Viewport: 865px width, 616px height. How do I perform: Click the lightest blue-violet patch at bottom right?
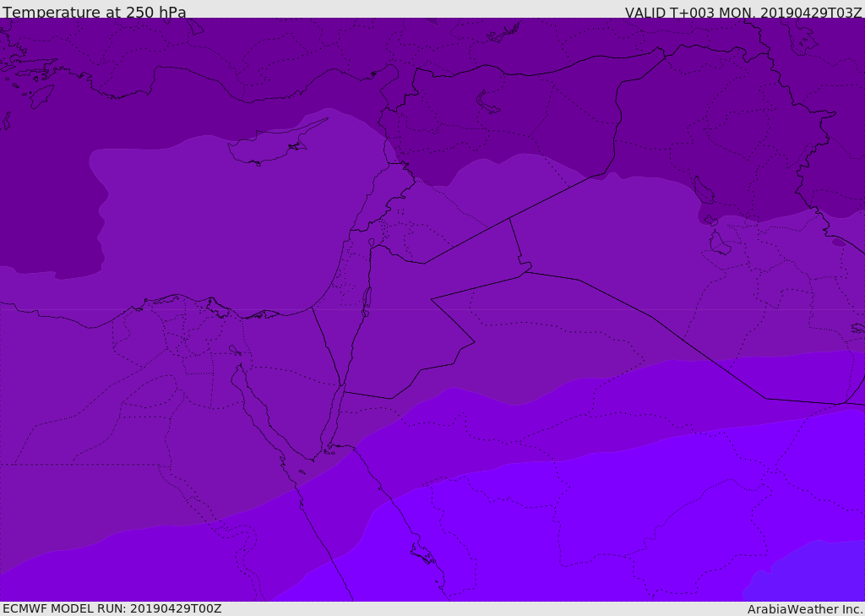click(811, 575)
